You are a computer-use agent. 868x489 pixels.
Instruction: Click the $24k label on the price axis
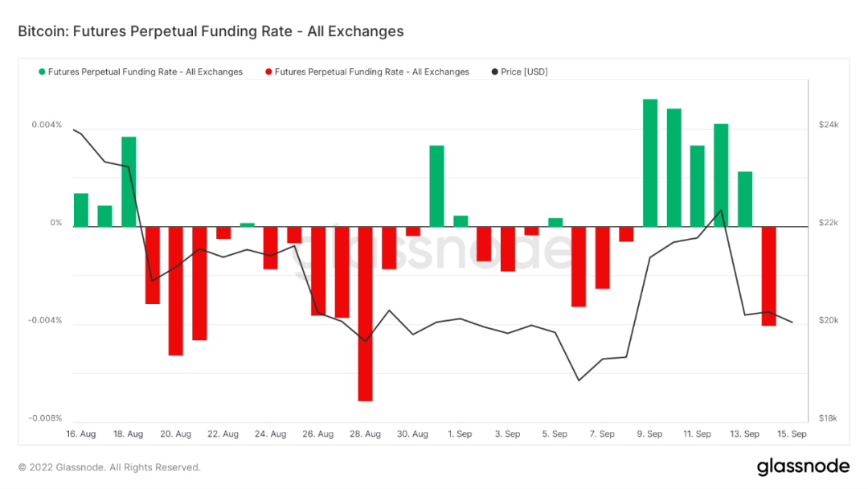pos(829,125)
